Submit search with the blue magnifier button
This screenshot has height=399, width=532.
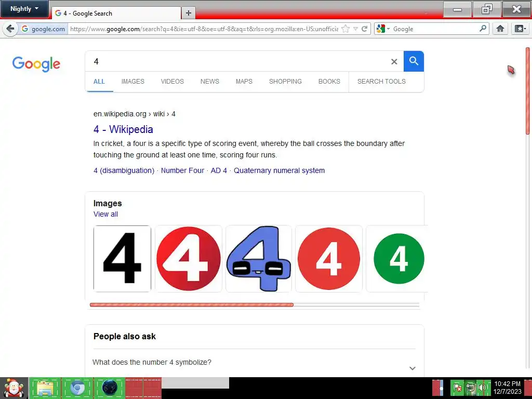(x=414, y=61)
